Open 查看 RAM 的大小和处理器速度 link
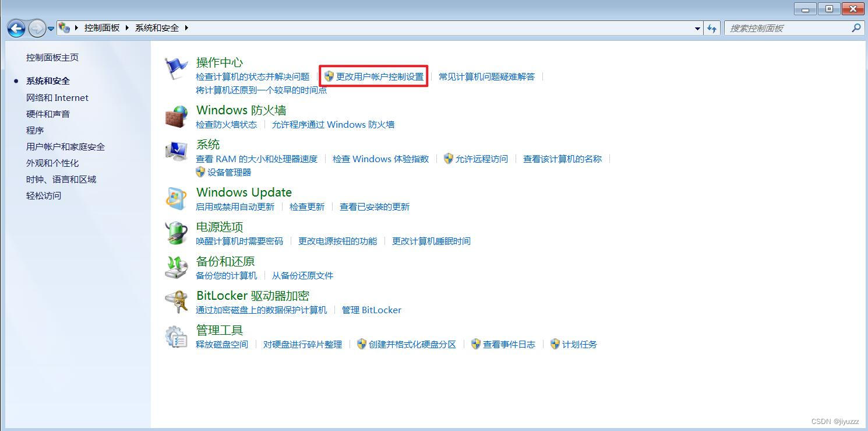 tap(257, 159)
